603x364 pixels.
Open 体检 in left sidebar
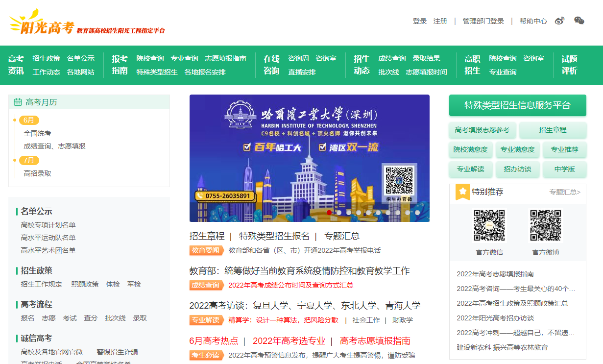tap(113, 284)
